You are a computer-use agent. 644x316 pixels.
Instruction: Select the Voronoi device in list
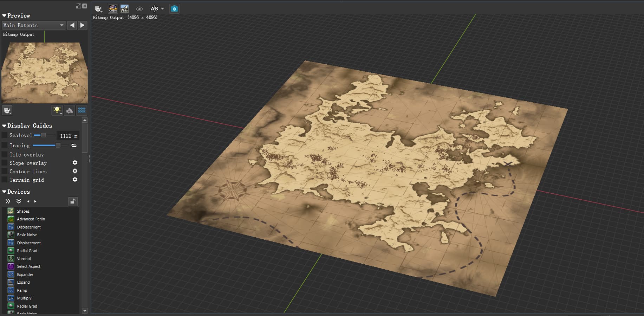(24, 259)
